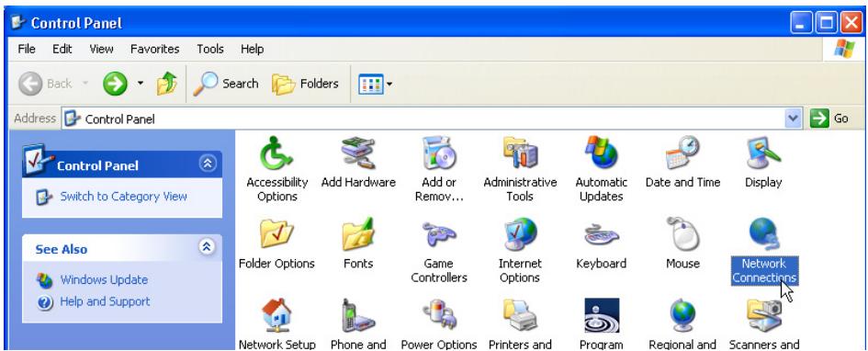Click the Back toolbar button
868x351 pixels.
tap(45, 85)
